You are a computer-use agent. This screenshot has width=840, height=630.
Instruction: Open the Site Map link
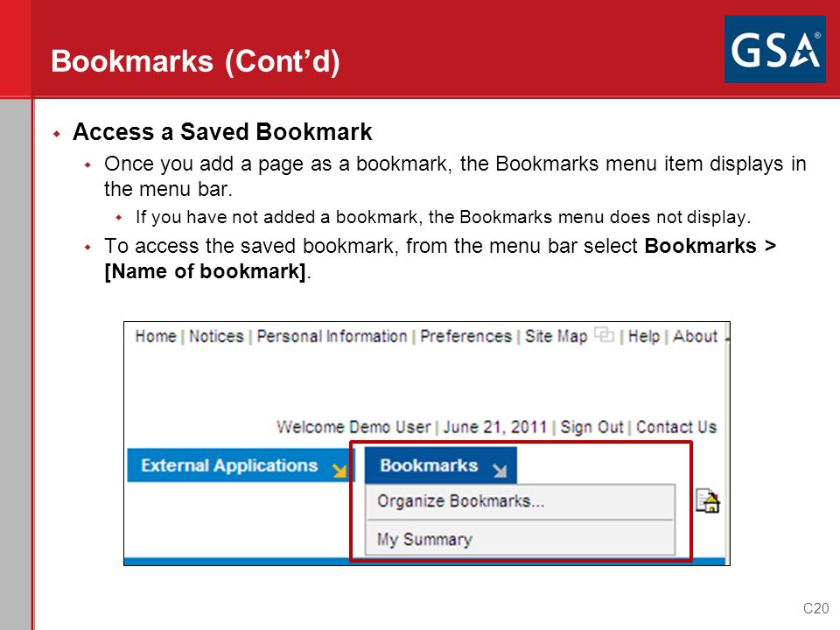pos(556,336)
